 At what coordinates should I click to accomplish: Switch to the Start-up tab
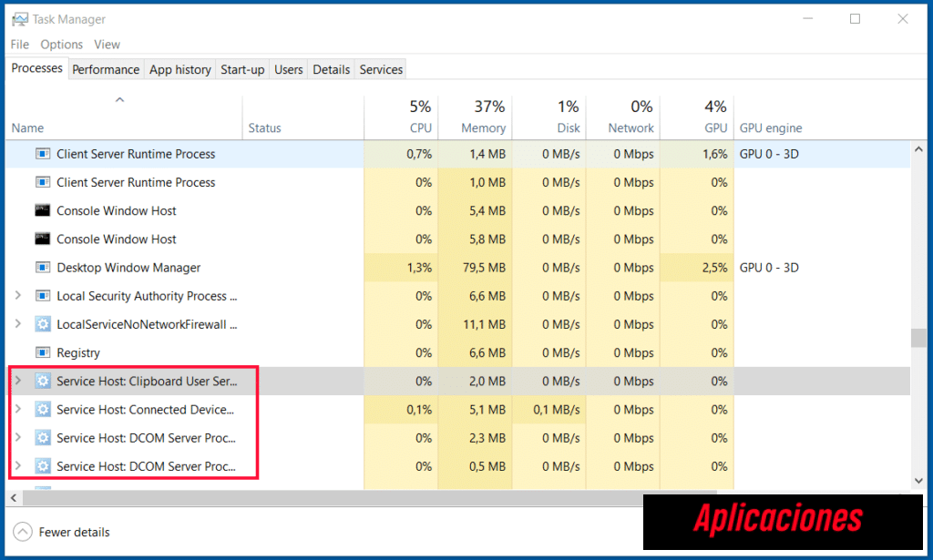[x=242, y=69]
